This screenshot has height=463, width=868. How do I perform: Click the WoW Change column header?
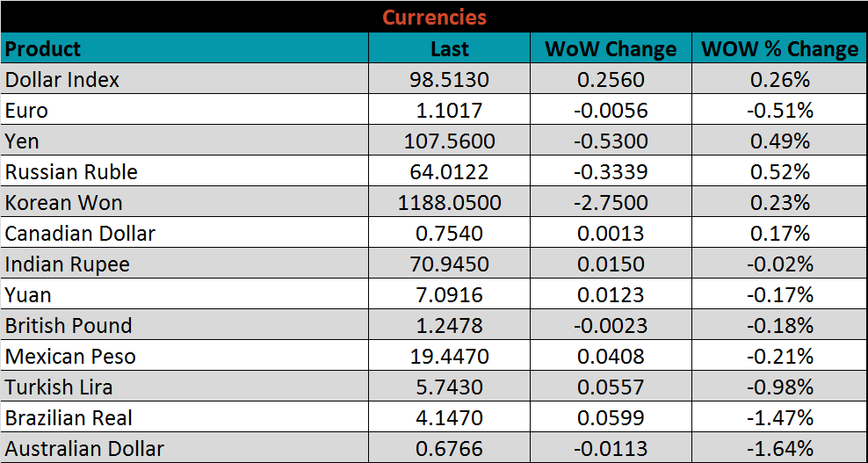[x=611, y=49]
